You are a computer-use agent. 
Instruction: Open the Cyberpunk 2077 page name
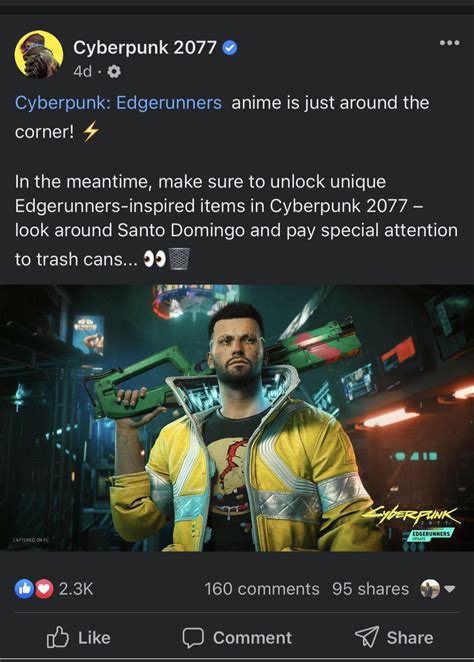[145, 47]
